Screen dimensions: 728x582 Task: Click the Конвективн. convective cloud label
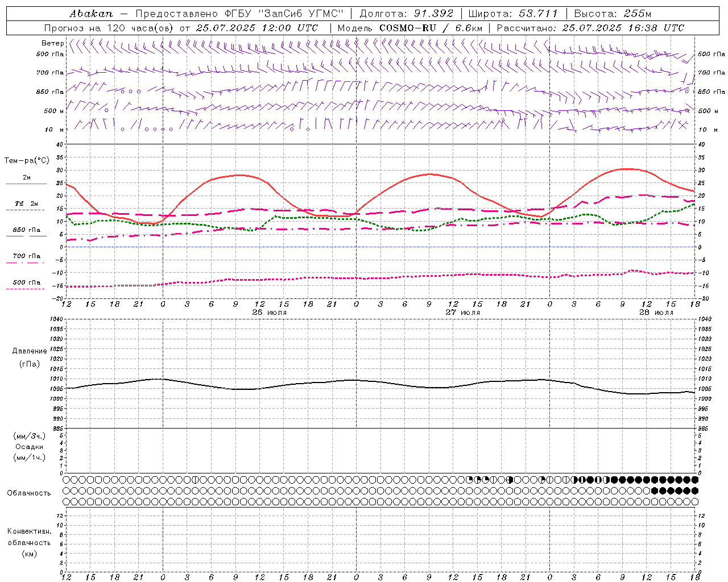coord(29,531)
